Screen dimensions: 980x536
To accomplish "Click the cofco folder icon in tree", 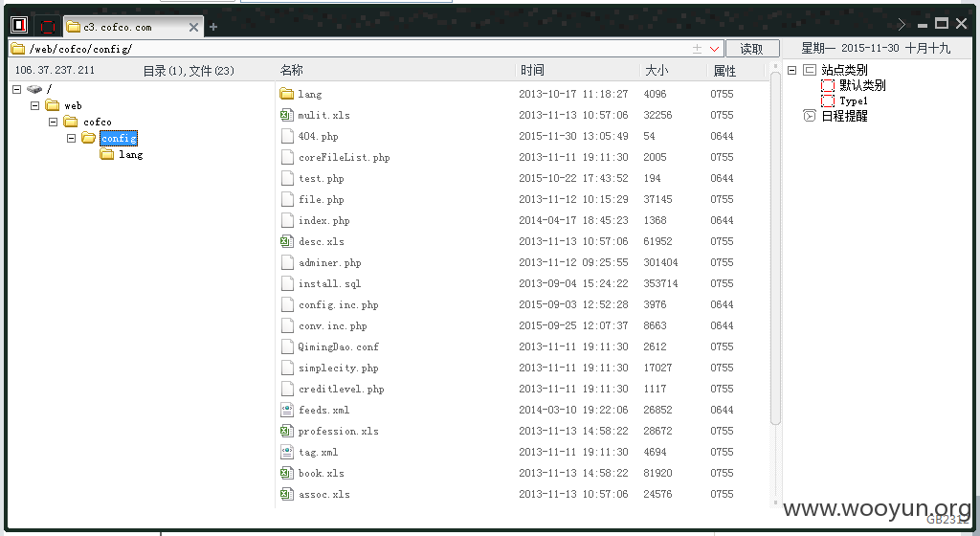I will click(71, 122).
